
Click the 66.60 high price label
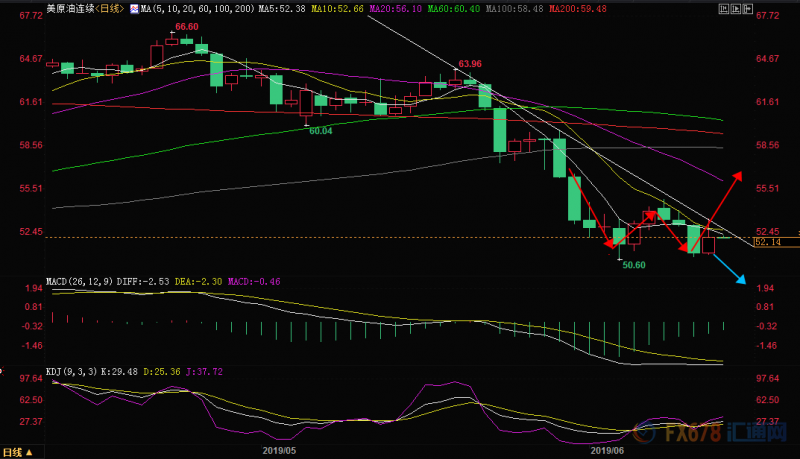[187, 27]
